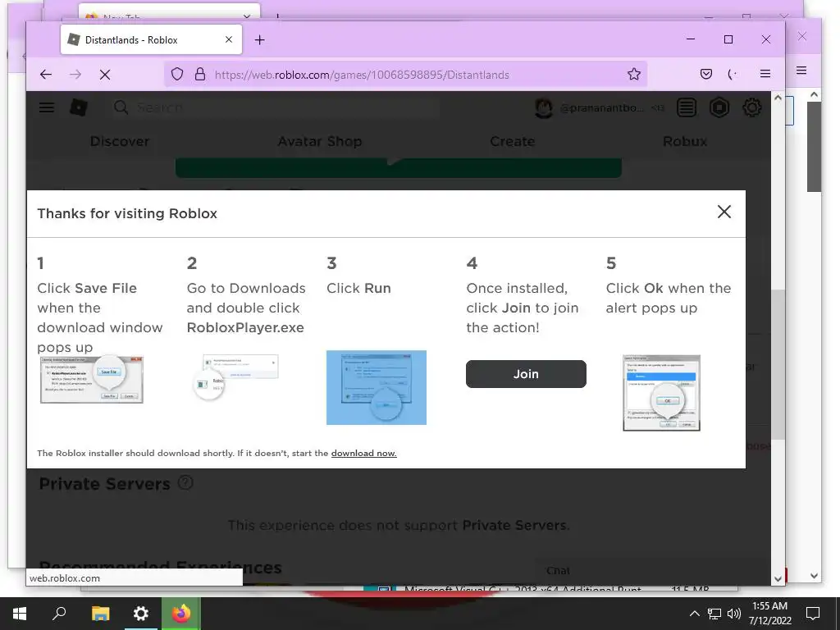
Task: Click the RobloxPlayer.exe downloads step thumbnail
Action: tap(235, 377)
